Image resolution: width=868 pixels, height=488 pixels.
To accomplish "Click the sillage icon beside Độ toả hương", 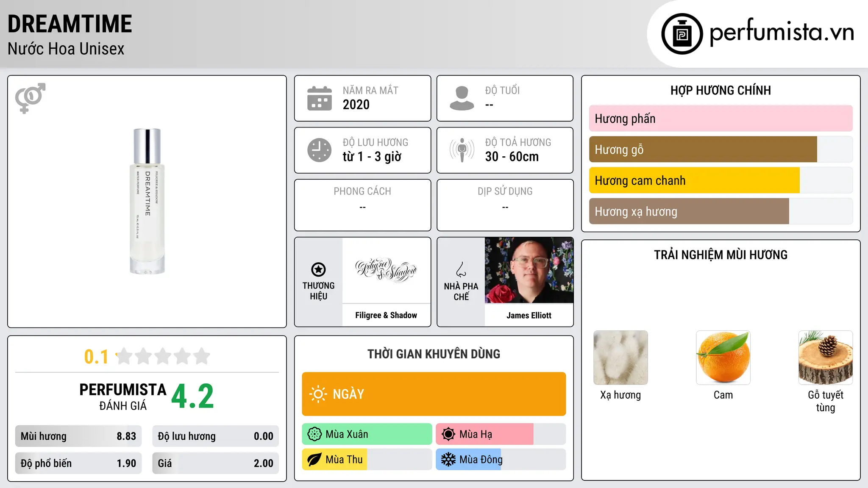I will point(462,150).
